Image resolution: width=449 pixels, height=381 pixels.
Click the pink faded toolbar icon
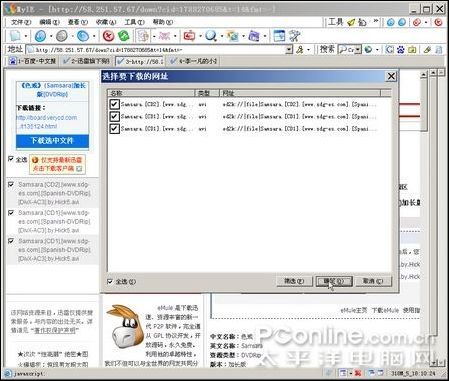164,36
